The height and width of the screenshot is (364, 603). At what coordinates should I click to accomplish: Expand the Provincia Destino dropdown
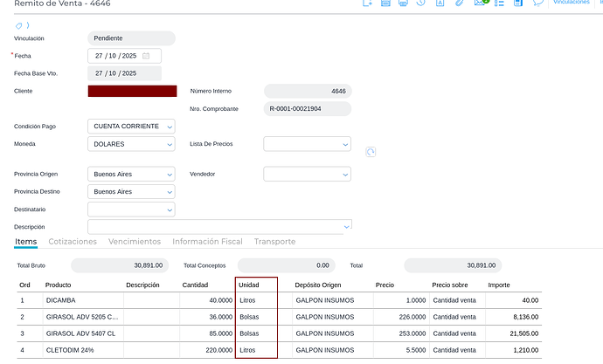170,192
